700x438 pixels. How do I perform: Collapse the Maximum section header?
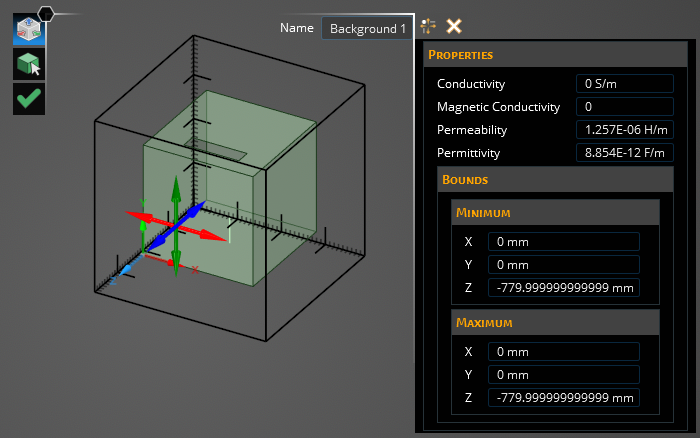click(555, 322)
